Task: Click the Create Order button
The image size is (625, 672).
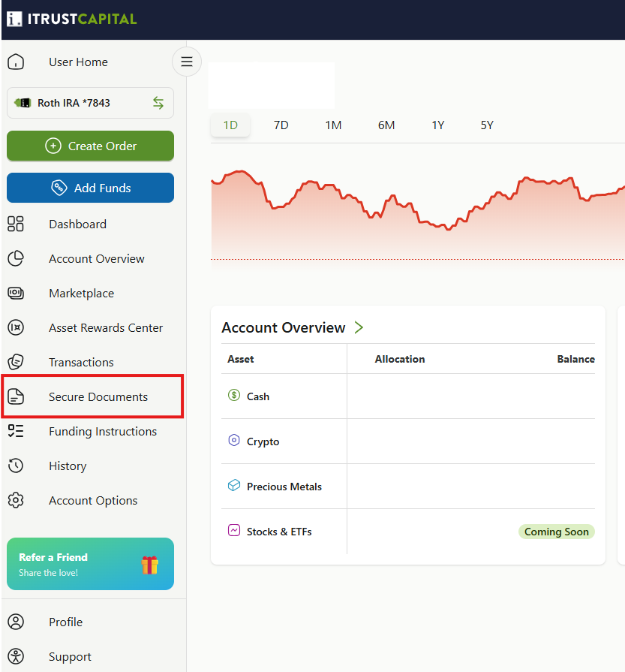Action: click(90, 146)
